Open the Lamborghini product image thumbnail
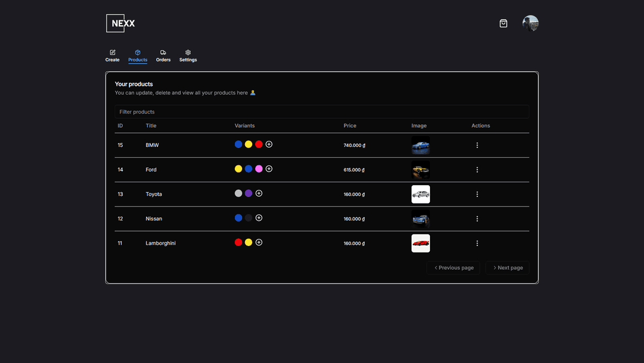 [x=420, y=244]
